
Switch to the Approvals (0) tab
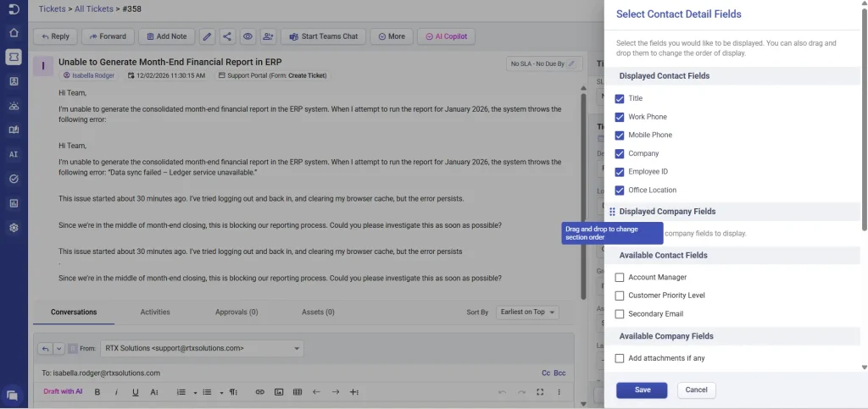236,312
